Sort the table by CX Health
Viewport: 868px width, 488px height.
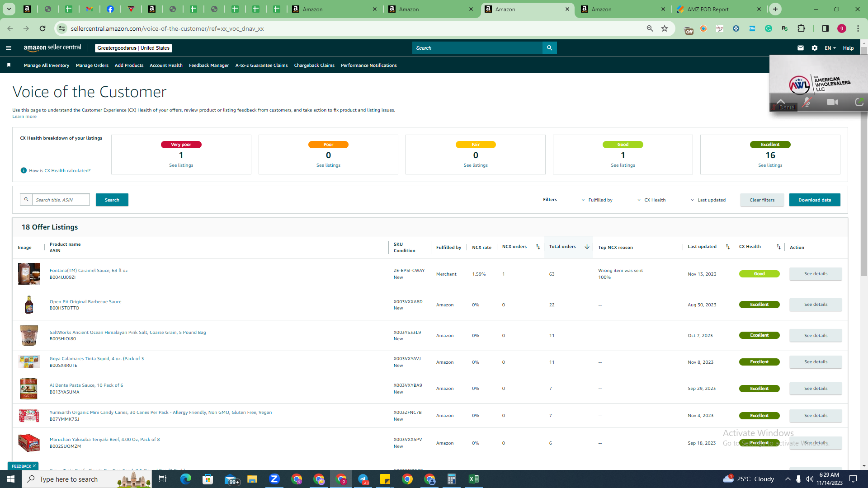point(778,247)
